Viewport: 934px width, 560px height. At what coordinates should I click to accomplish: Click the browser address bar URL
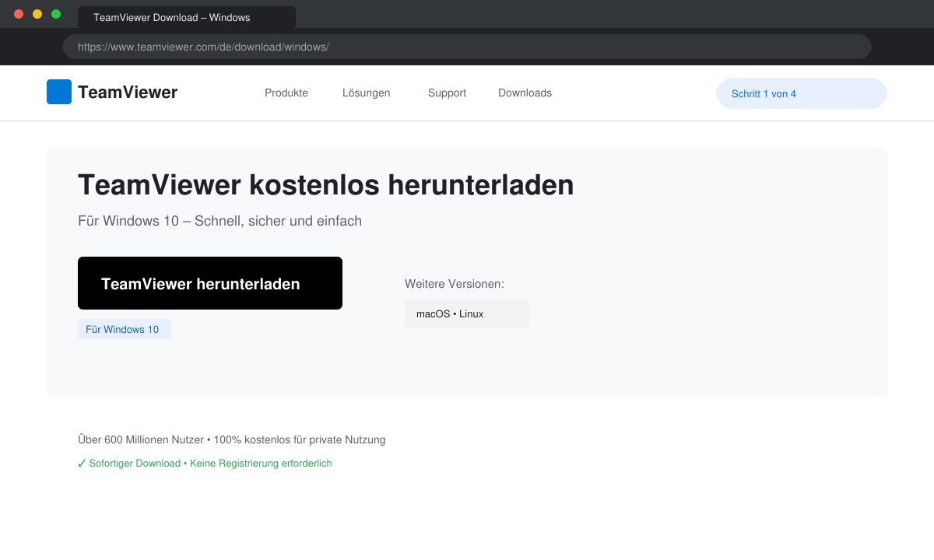pyautogui.click(x=467, y=47)
